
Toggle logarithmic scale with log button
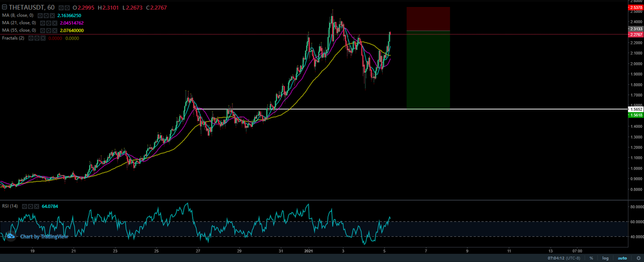pyautogui.click(x=605, y=258)
